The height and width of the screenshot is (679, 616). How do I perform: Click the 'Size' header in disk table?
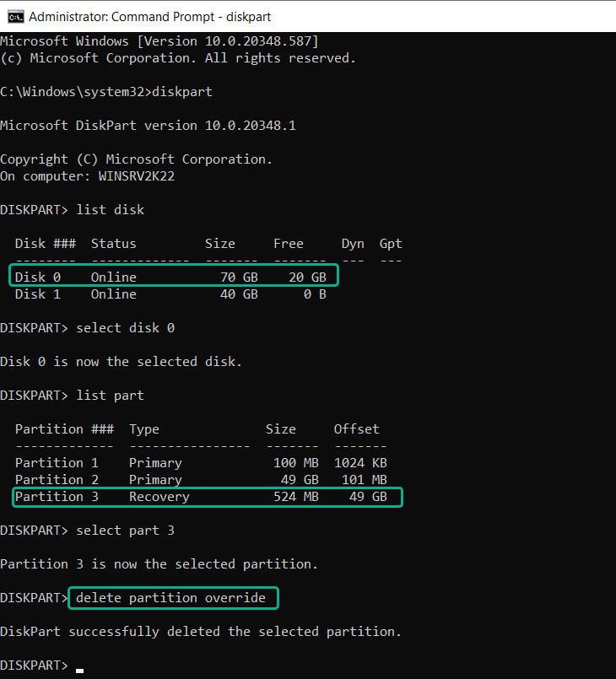(x=220, y=244)
